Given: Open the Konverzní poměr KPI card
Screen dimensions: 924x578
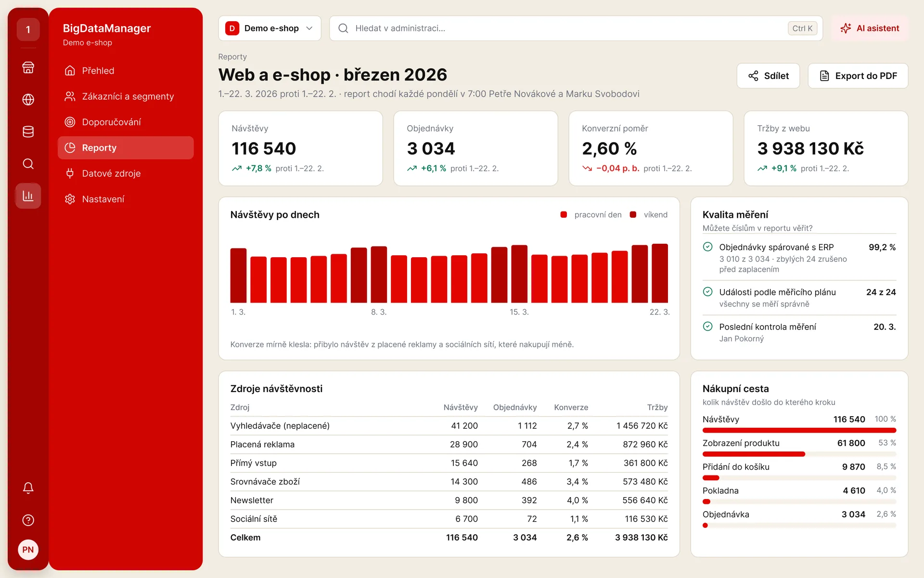Looking at the screenshot, I should point(651,148).
